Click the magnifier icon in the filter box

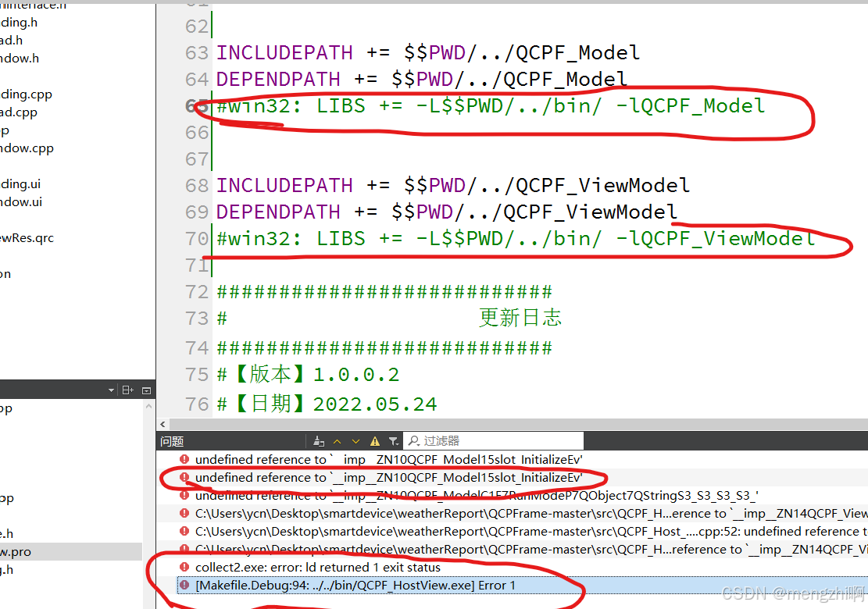click(413, 441)
